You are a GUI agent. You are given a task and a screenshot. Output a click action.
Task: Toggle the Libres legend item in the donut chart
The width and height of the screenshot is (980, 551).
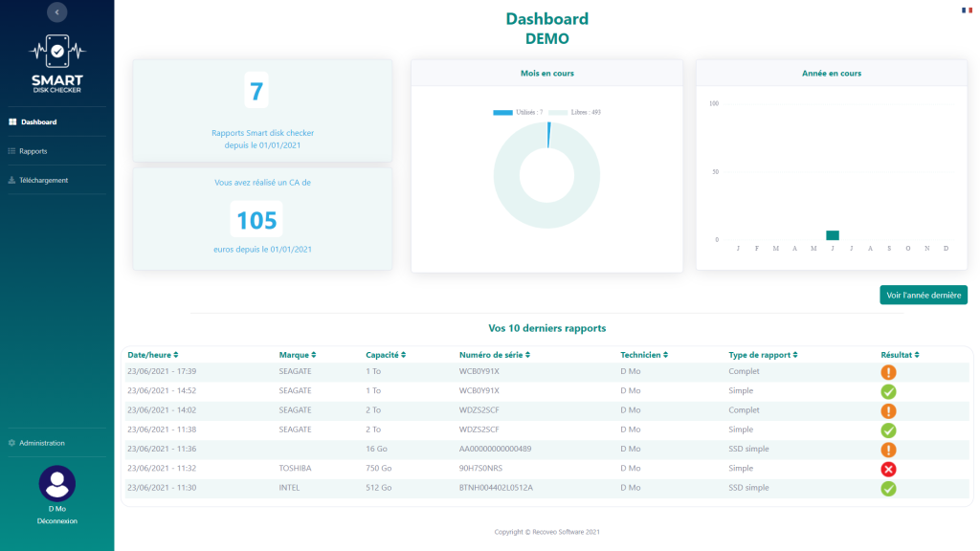tap(574, 113)
